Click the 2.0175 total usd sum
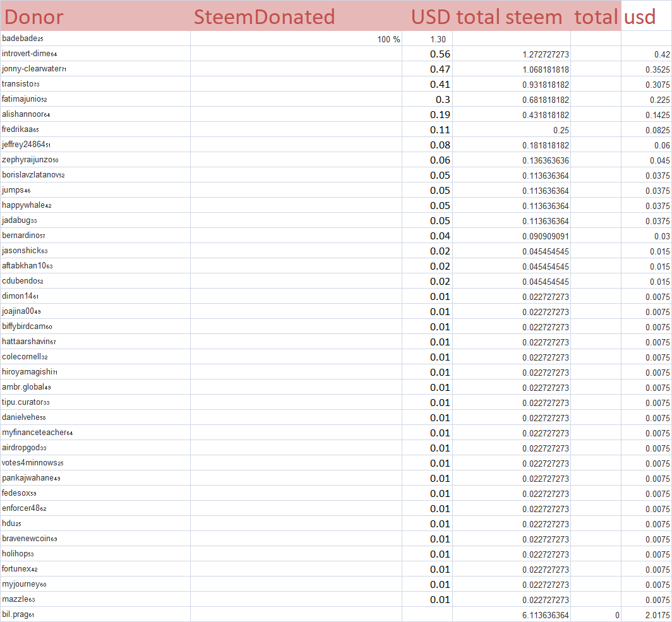 click(x=647, y=614)
